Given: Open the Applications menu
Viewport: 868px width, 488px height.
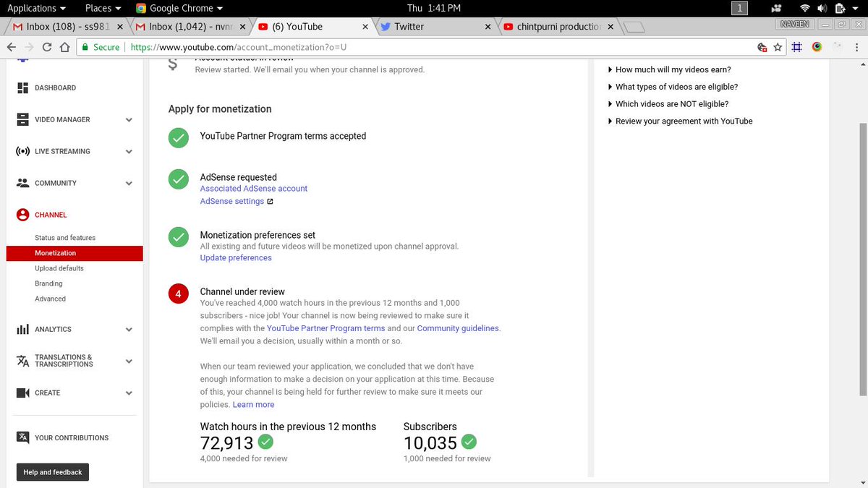Looking at the screenshot, I should pyautogui.click(x=36, y=8).
